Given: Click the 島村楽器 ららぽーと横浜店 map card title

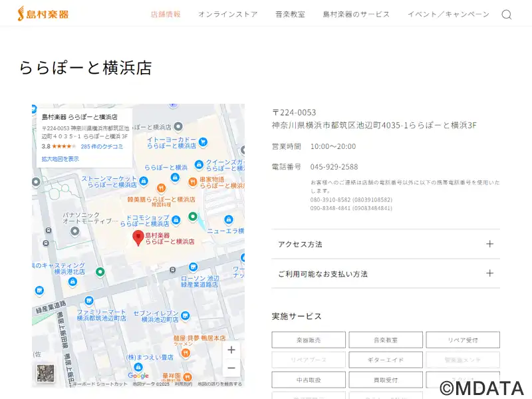Looking at the screenshot, I should pyautogui.click(x=79, y=117).
